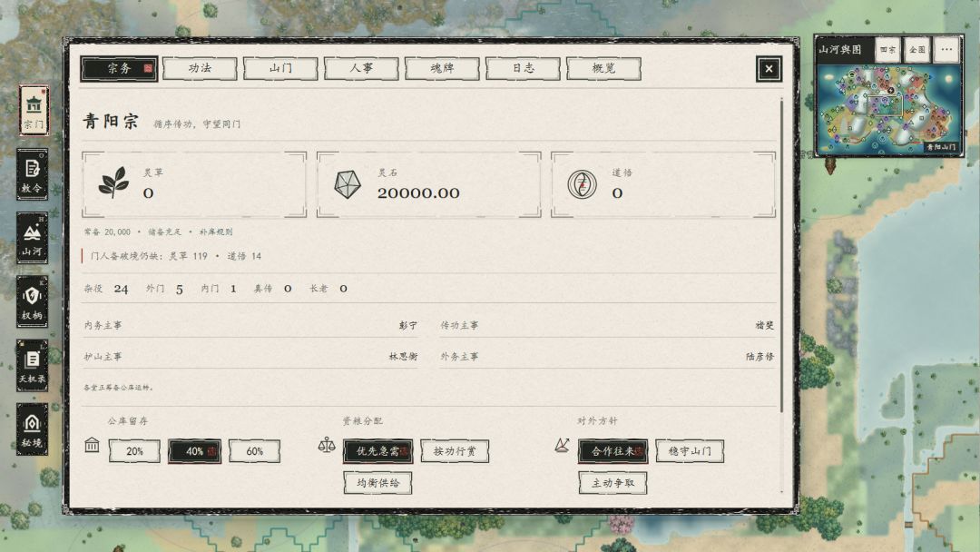Select 合作往来 foreign policy
The width and height of the screenshot is (980, 552).
pos(613,451)
